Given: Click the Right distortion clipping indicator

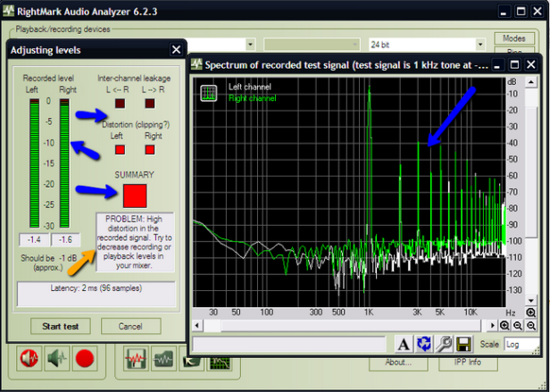Looking at the screenshot, I should coord(151,150).
